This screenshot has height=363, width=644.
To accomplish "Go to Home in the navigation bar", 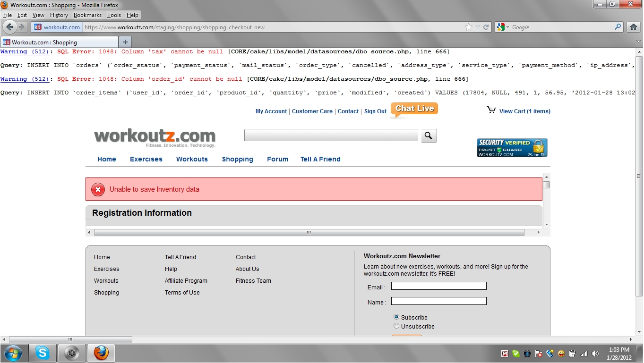I will [107, 159].
